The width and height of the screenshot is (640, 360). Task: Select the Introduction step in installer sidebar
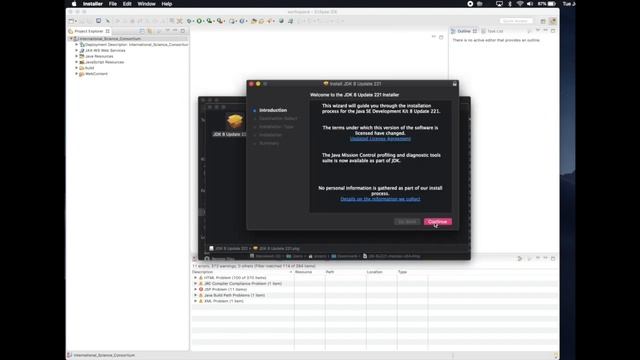[273, 110]
